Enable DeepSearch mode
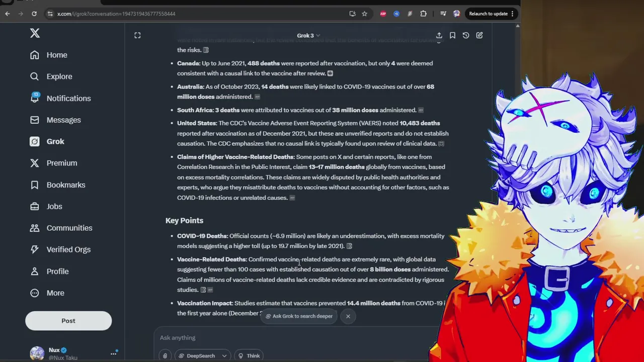Image resolution: width=644 pixels, height=362 pixels. (x=196, y=356)
